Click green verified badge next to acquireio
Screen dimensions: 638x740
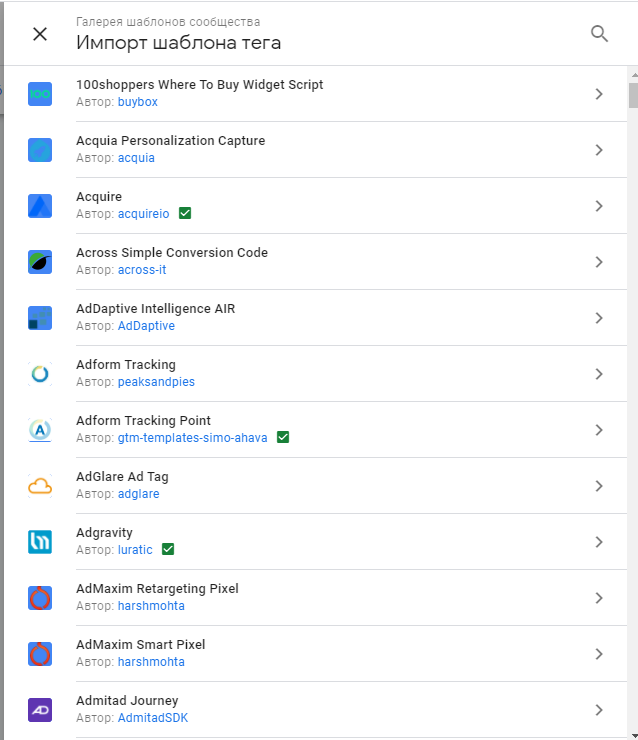point(185,214)
